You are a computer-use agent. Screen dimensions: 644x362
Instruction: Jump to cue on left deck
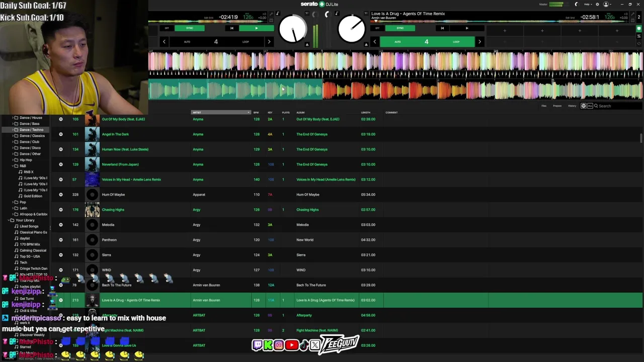(231, 28)
